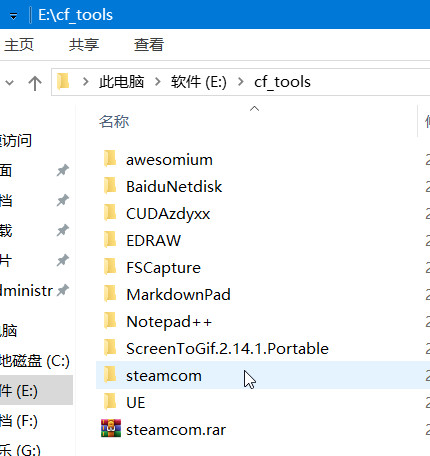Navigate to 软件 (E:) in the breadcrumb

[x=199, y=82]
